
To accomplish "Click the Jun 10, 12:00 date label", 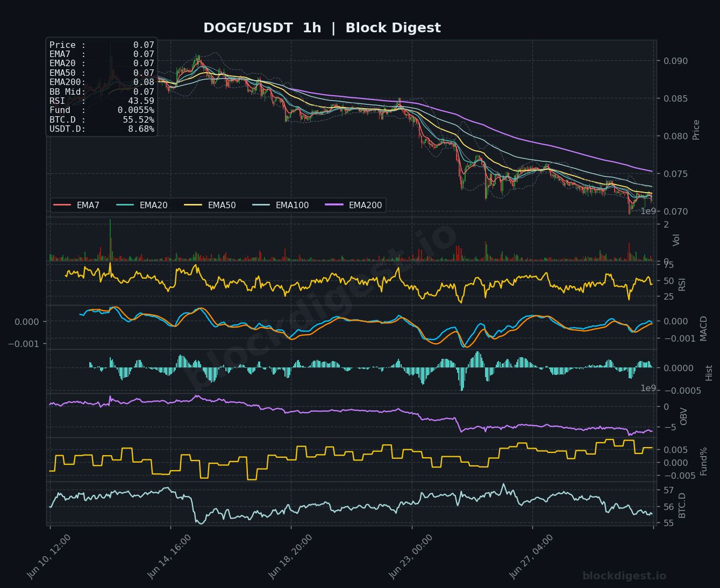I will pyautogui.click(x=49, y=556).
